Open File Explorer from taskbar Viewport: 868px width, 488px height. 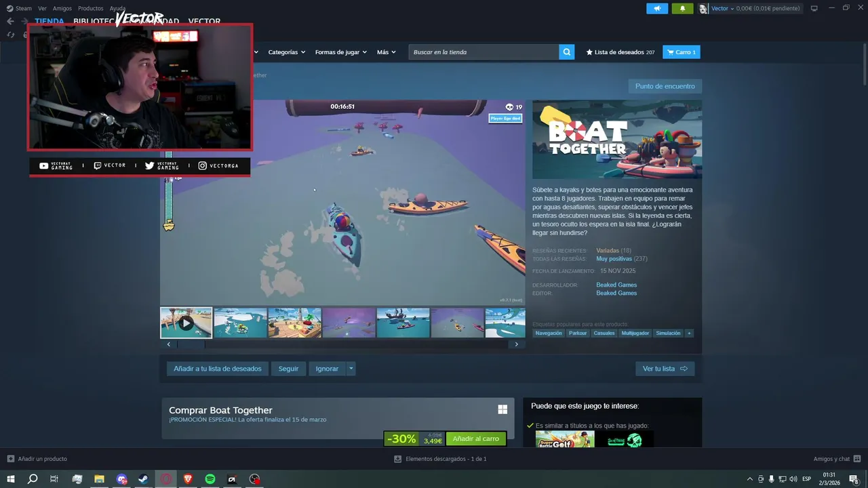(x=99, y=479)
